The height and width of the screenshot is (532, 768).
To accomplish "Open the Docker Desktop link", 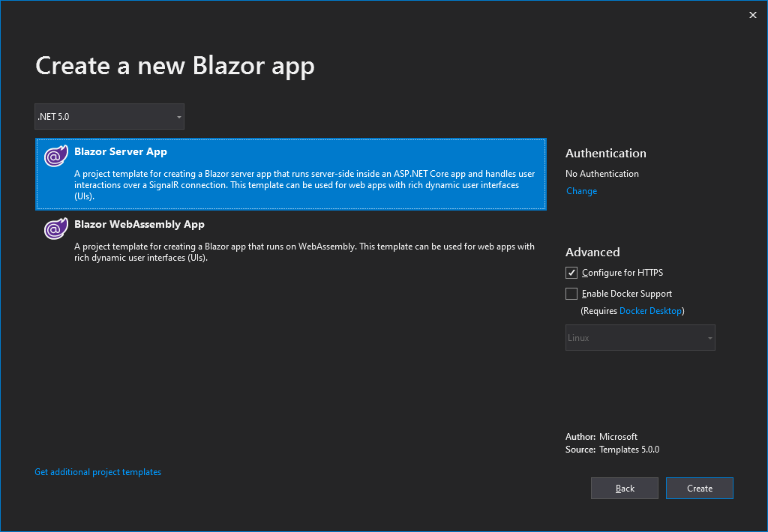I will pyautogui.click(x=650, y=310).
